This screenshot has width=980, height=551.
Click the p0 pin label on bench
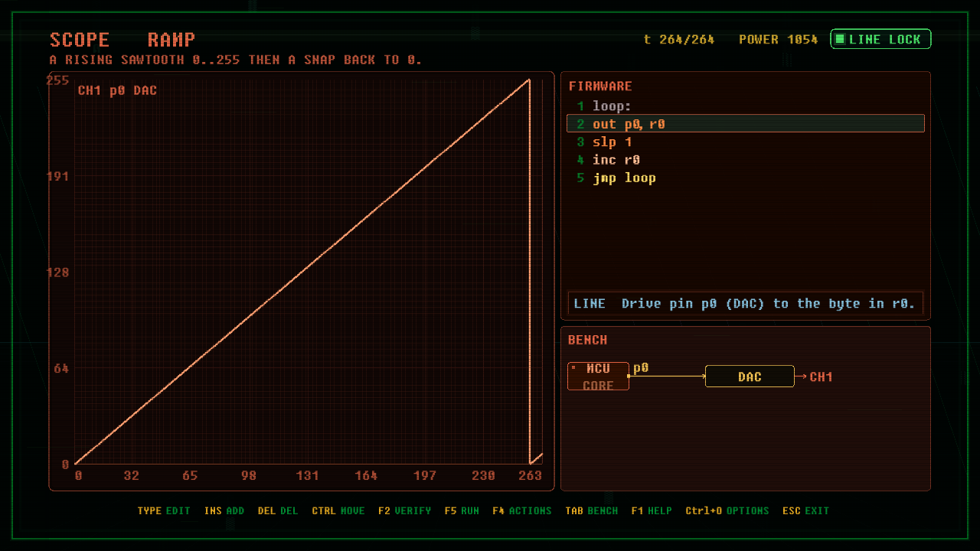tap(641, 368)
